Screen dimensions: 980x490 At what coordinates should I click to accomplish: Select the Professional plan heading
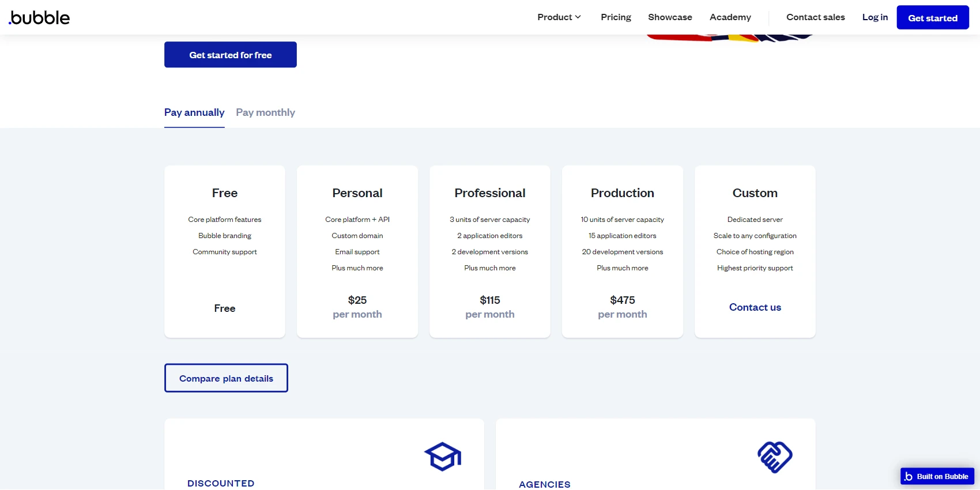tap(490, 193)
